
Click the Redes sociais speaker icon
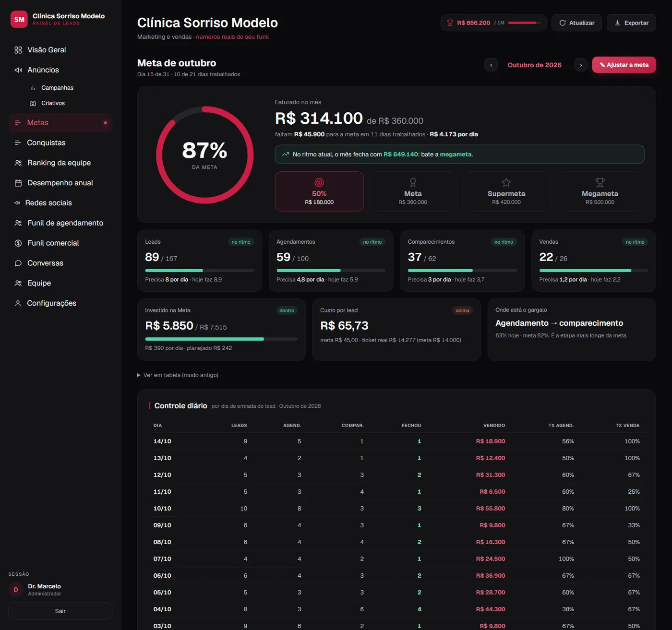point(17,203)
